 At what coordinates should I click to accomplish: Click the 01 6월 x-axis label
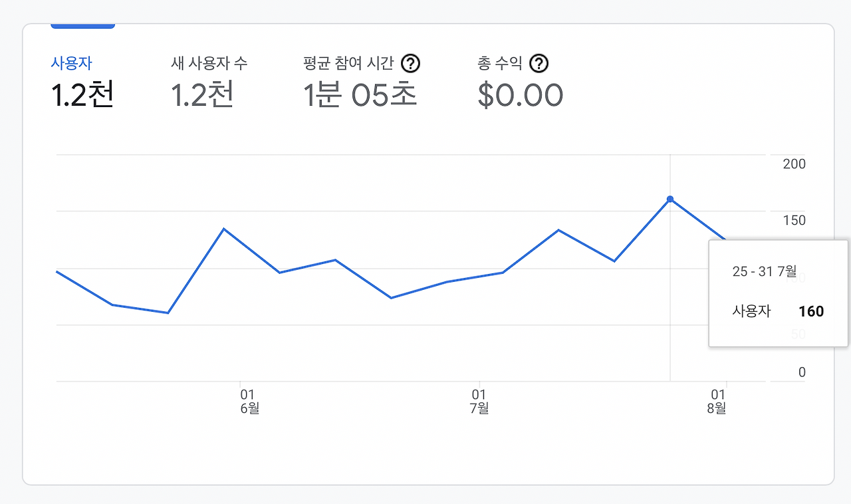[249, 402]
